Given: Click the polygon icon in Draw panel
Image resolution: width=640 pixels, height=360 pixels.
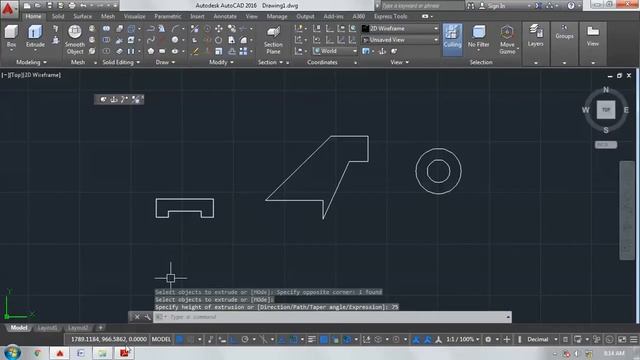Looking at the screenshot, I should [x=151, y=51].
